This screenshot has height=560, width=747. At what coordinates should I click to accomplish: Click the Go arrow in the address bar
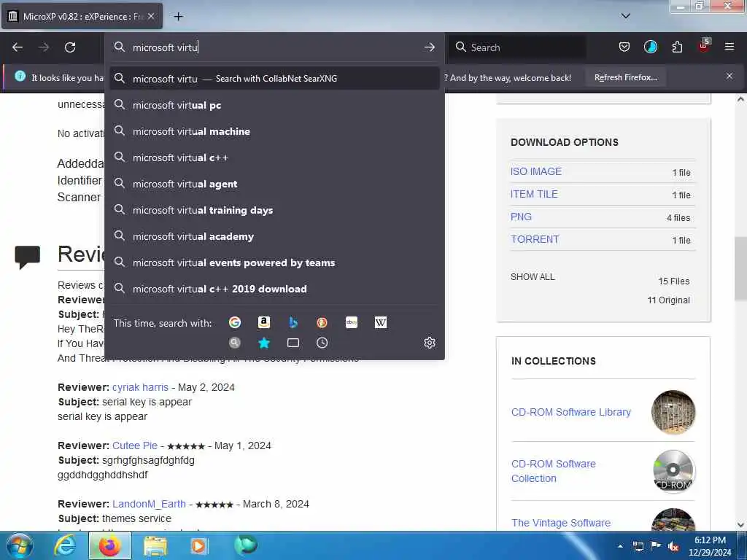(429, 47)
